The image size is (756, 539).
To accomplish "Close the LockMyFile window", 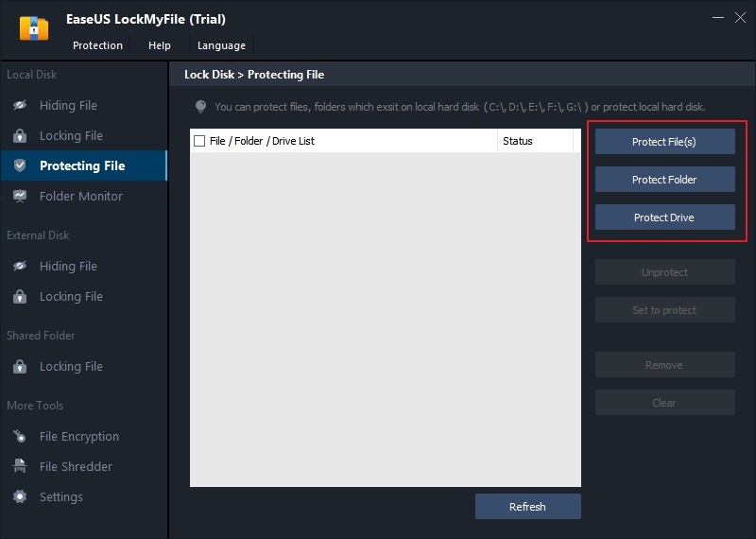I will (741, 18).
